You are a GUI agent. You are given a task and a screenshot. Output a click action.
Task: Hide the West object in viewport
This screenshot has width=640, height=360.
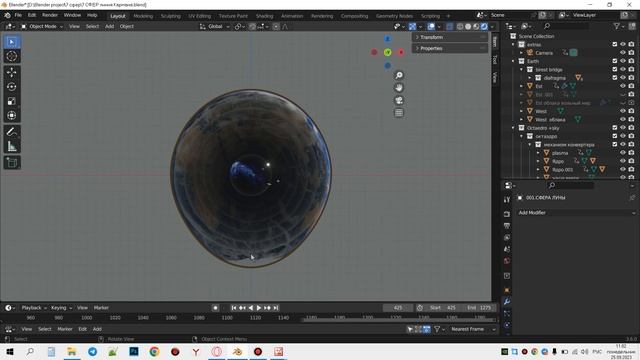623,111
